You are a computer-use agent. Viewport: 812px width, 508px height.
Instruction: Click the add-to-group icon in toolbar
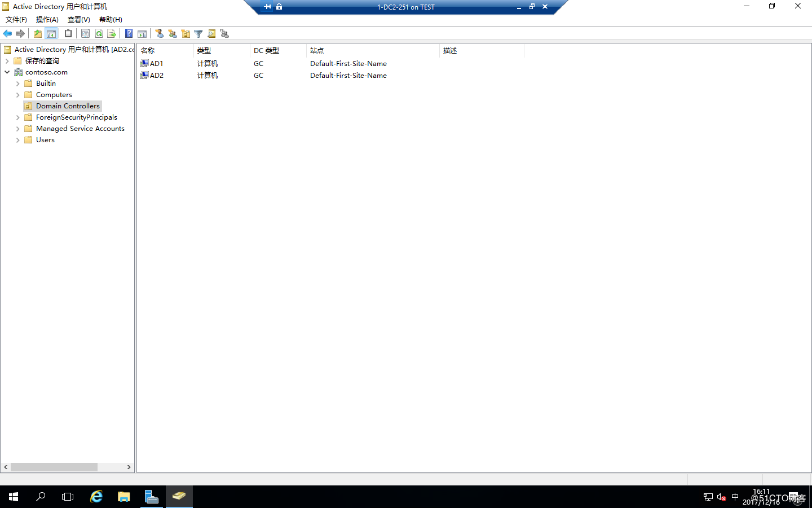[x=224, y=34]
